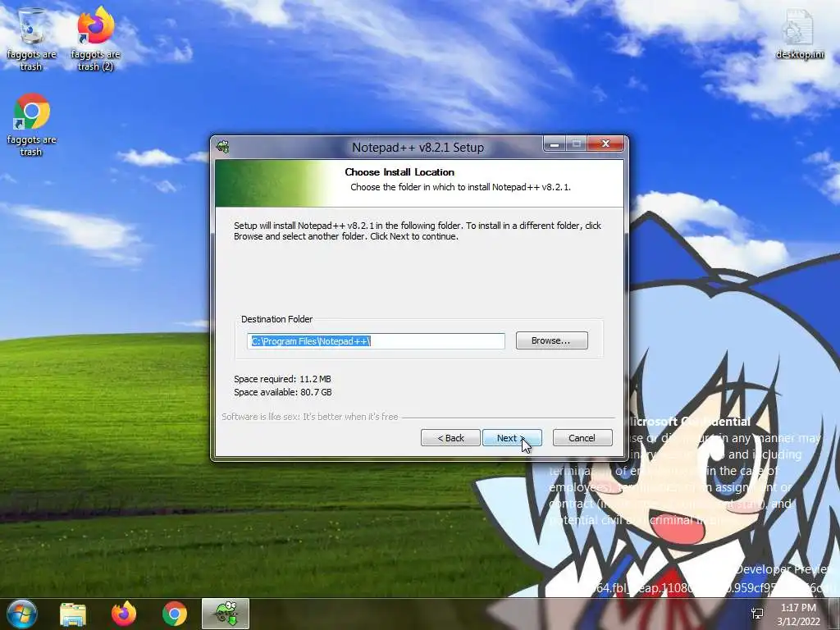This screenshot has width=840, height=630.
Task: Show the calendar from the taskbar clock
Action: (798, 614)
